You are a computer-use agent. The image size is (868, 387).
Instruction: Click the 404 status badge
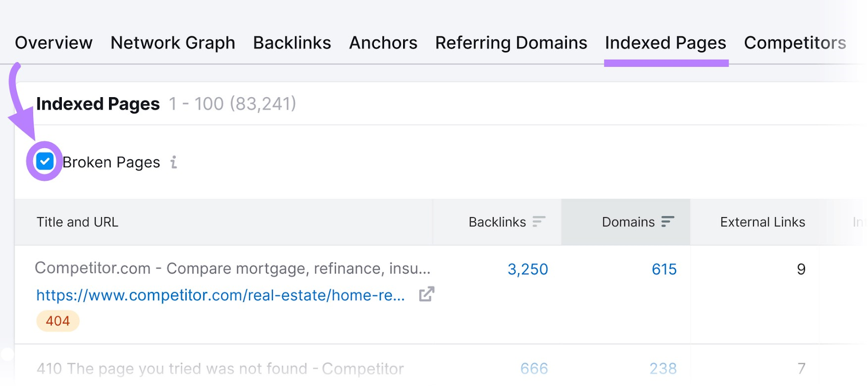pyautogui.click(x=57, y=320)
